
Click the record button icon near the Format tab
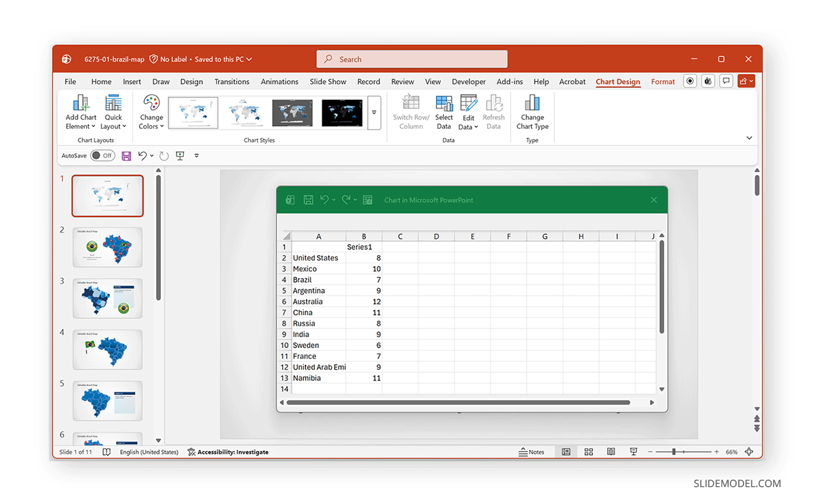[691, 81]
